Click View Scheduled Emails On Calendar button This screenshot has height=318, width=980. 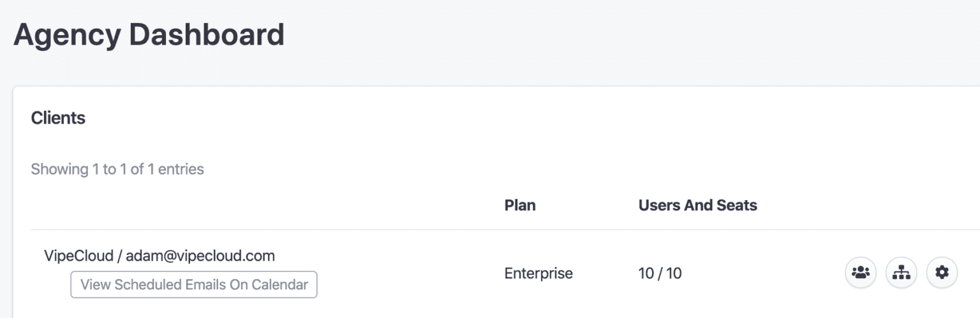click(x=194, y=284)
